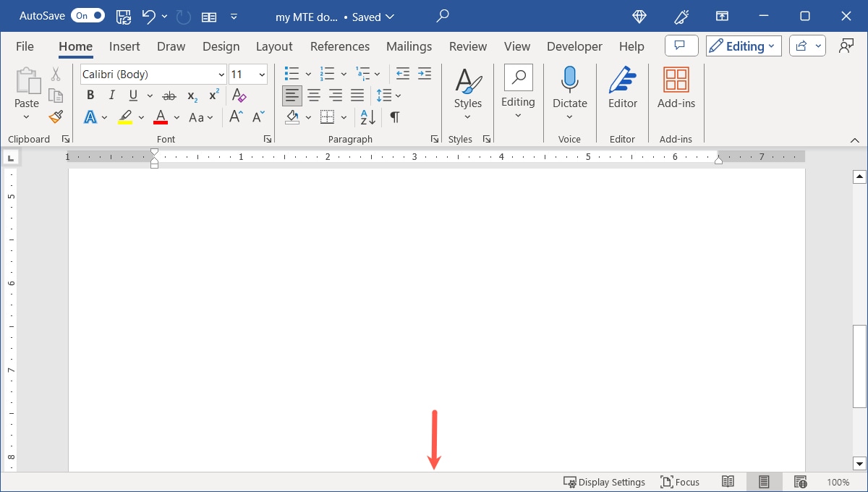868x492 pixels.
Task: Select the Italic icon
Action: (x=111, y=95)
